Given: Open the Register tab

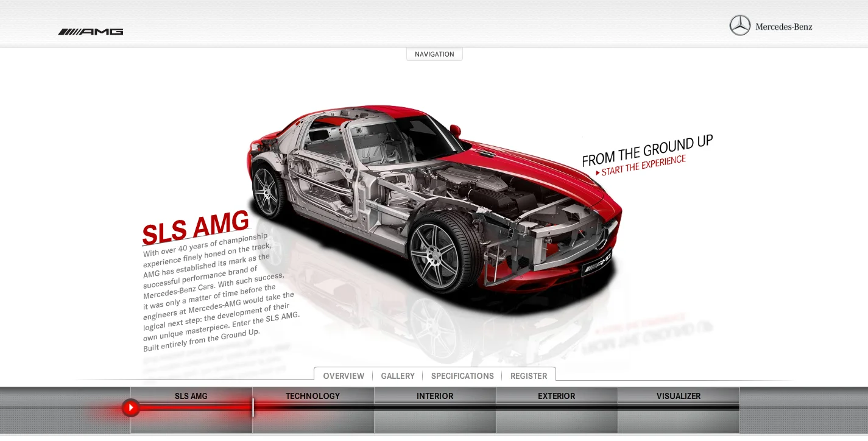Looking at the screenshot, I should [x=529, y=376].
